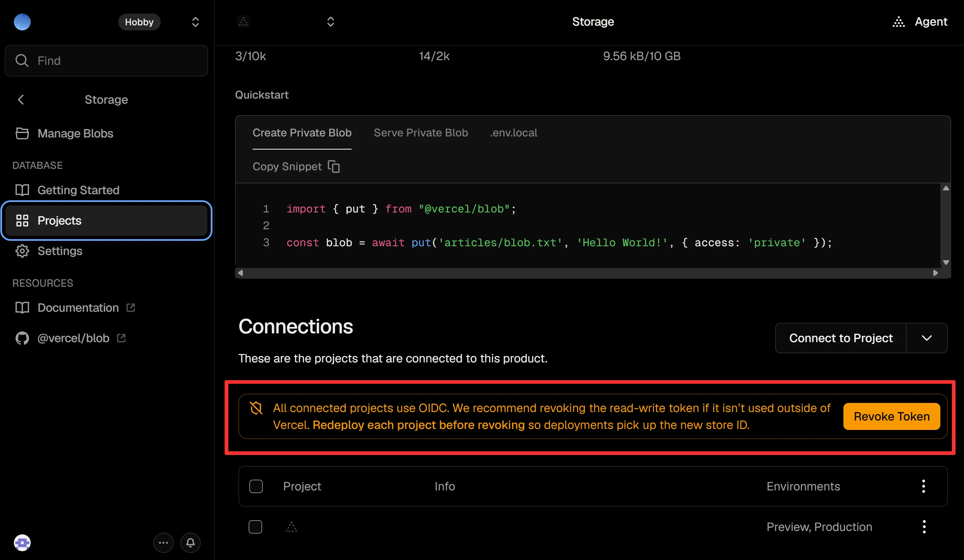Screen dimensions: 964x560
Task: Open Manage Blobs in sidebar
Action: click(106, 133)
